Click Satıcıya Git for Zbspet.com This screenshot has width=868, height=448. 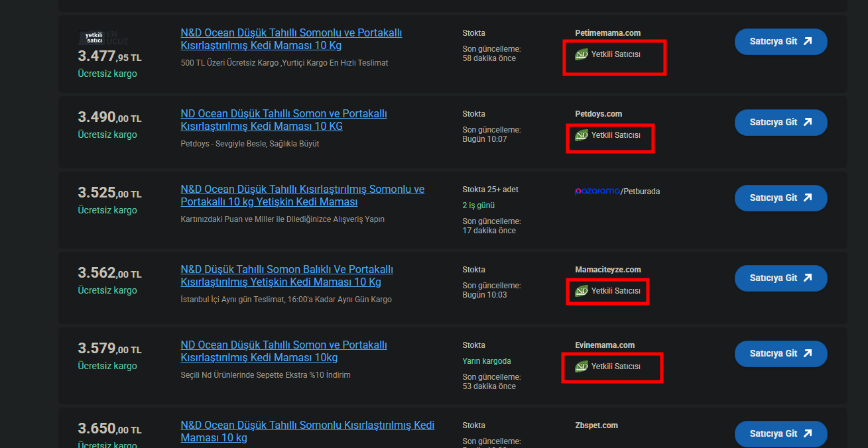coord(781,433)
